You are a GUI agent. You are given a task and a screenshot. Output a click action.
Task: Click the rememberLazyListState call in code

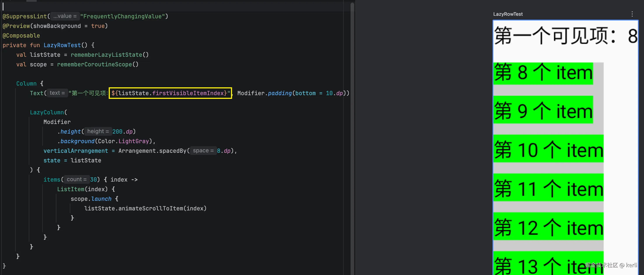tap(106, 55)
